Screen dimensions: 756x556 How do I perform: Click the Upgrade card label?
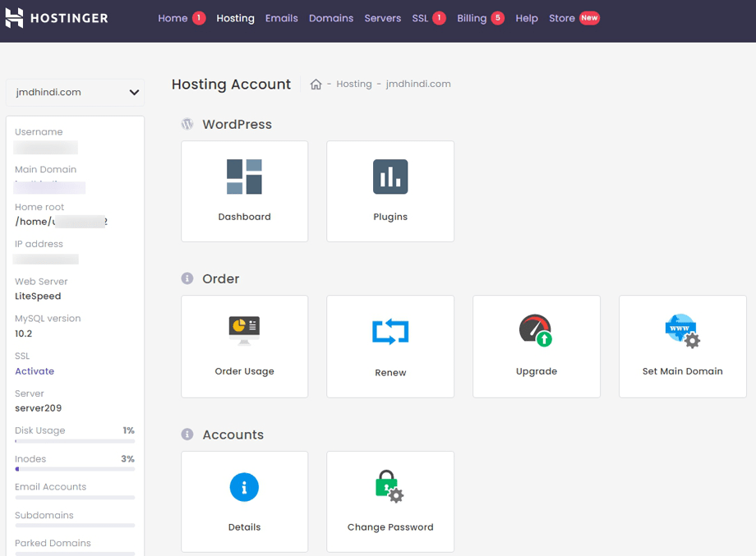tap(537, 371)
